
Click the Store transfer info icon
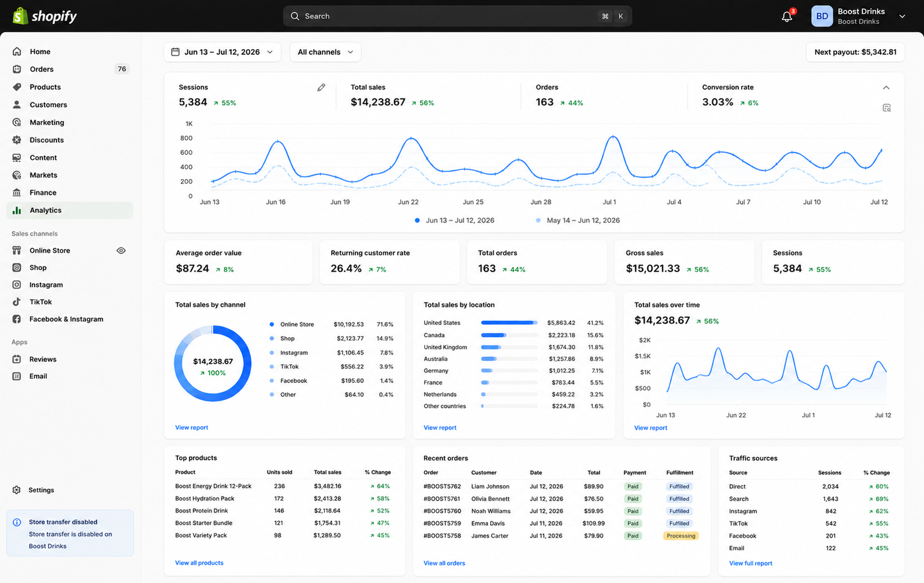17,522
